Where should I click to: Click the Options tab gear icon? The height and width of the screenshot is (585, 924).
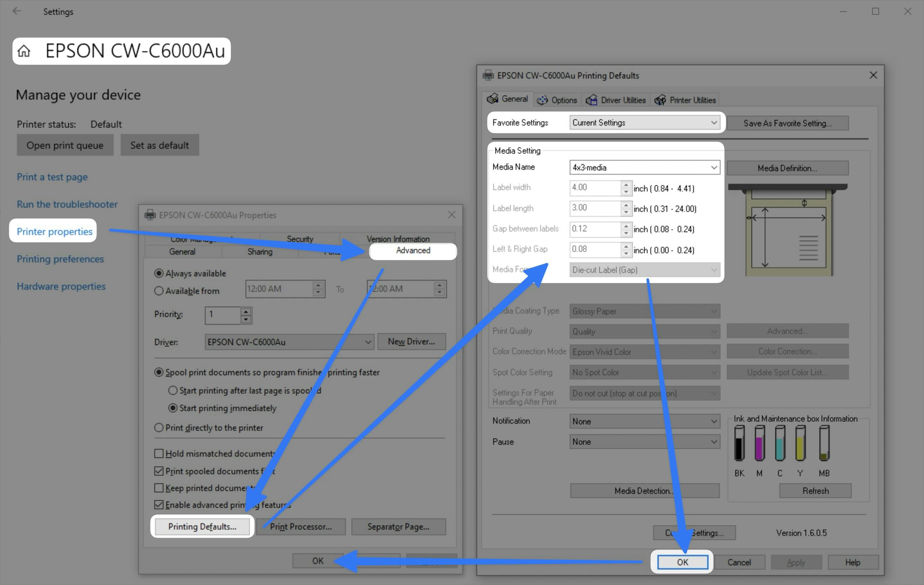pos(542,100)
